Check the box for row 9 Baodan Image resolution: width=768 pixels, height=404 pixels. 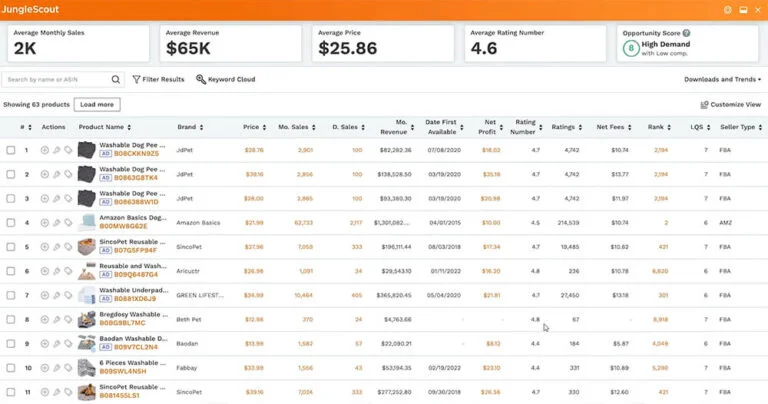11,344
